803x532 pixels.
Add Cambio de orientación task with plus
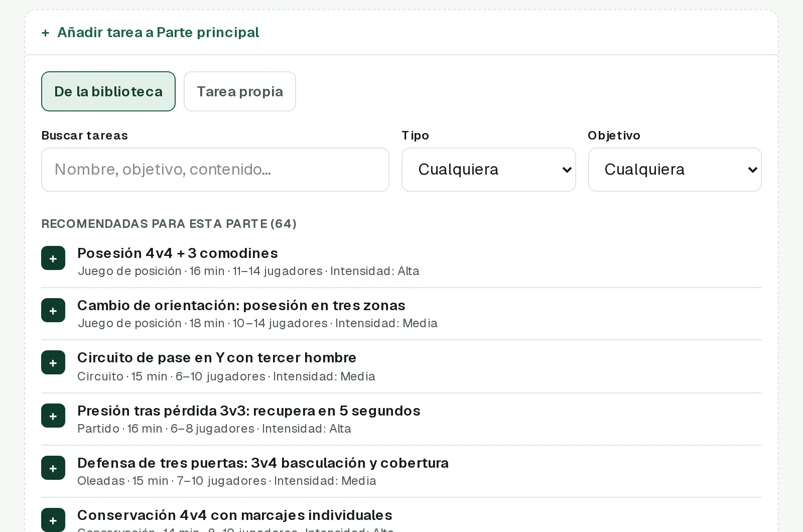(x=53, y=310)
